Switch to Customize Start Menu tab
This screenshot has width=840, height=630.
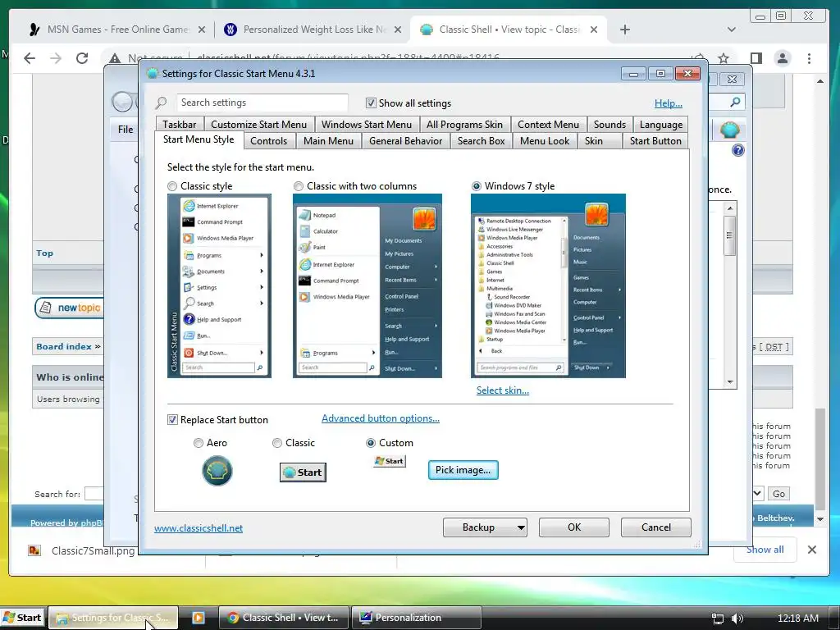point(258,125)
